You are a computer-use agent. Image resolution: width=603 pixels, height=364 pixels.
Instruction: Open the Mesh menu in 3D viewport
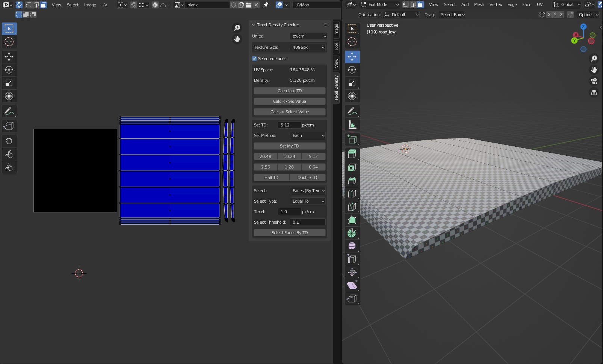479,5
